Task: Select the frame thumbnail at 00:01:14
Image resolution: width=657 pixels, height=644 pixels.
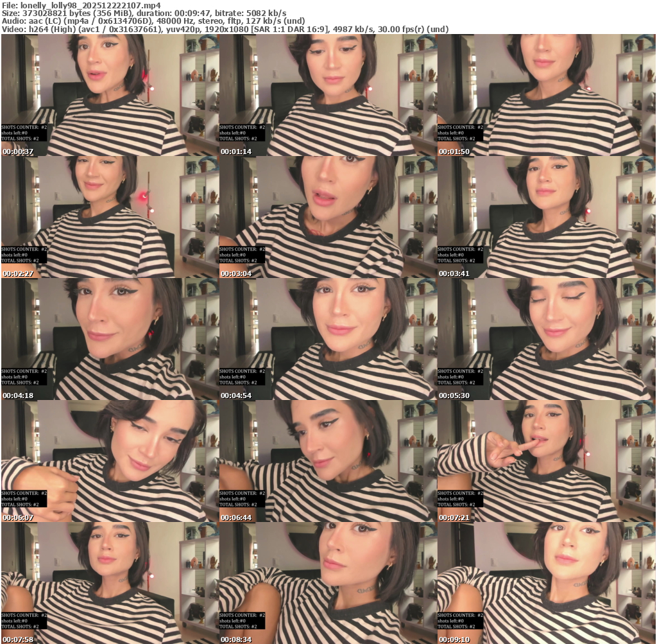Action: coord(328,95)
